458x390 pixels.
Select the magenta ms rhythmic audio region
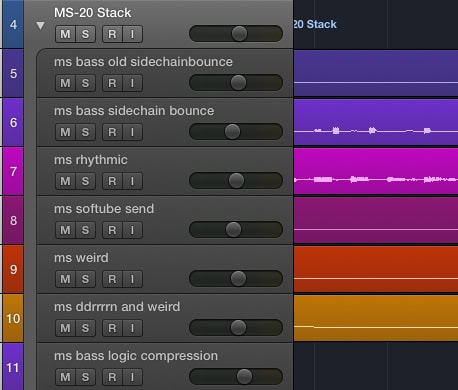(376, 171)
